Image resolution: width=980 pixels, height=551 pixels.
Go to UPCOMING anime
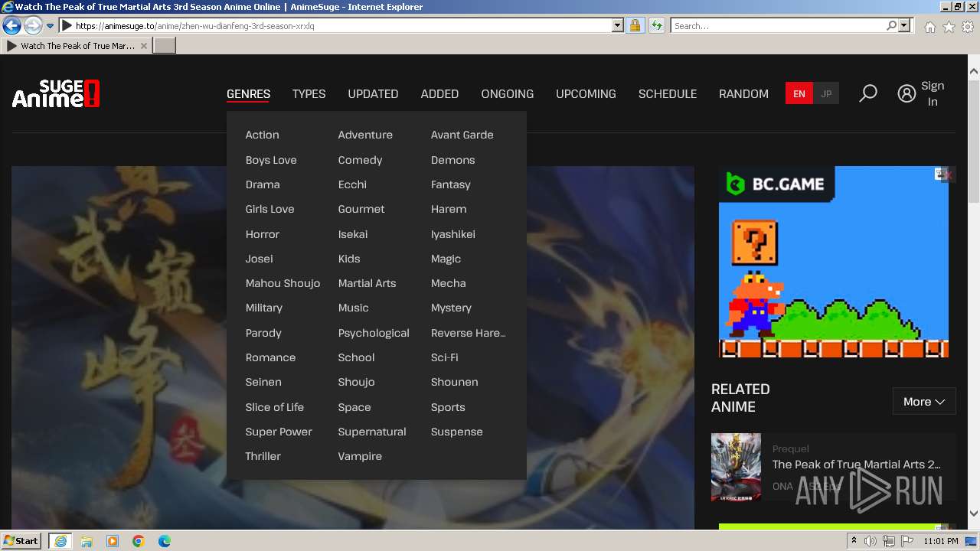586,93
